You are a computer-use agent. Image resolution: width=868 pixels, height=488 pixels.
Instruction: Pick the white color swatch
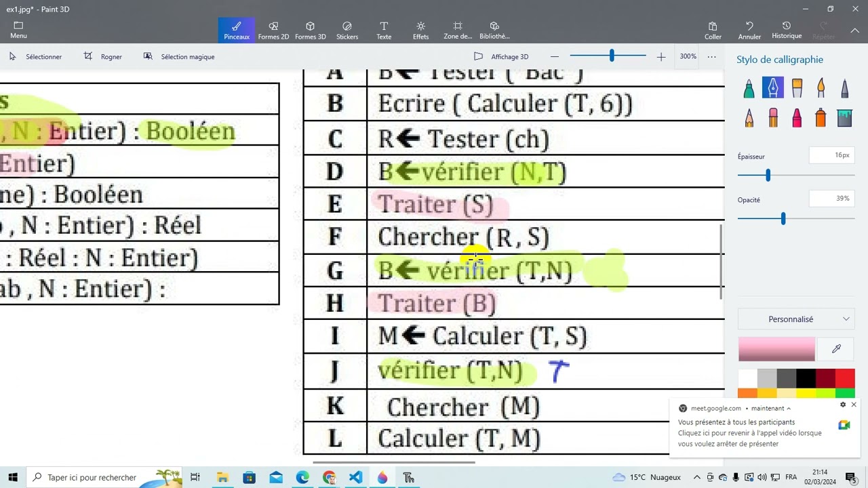747,378
